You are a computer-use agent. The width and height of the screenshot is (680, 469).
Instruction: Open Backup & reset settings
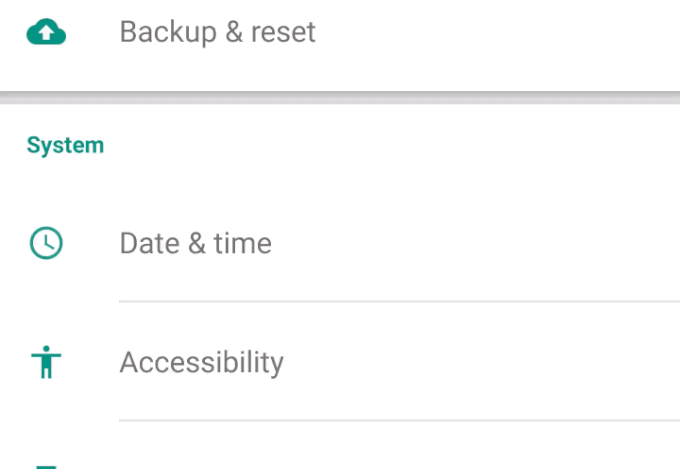click(340, 32)
